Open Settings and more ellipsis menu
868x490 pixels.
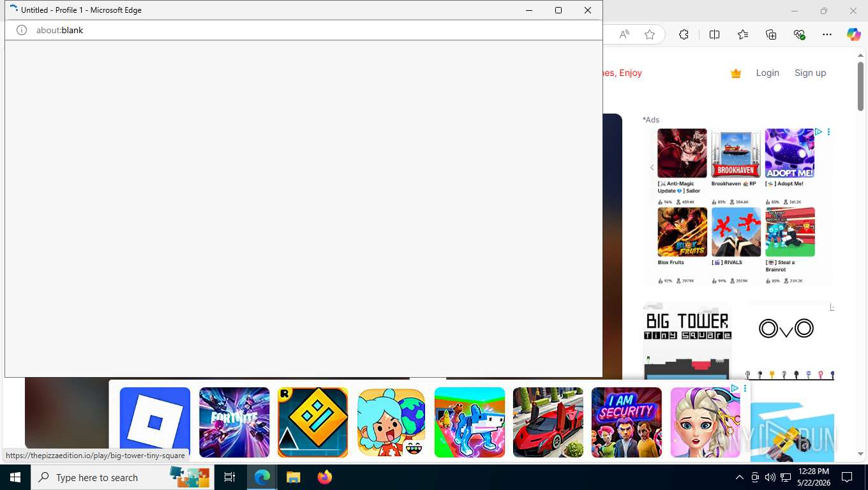827,34
